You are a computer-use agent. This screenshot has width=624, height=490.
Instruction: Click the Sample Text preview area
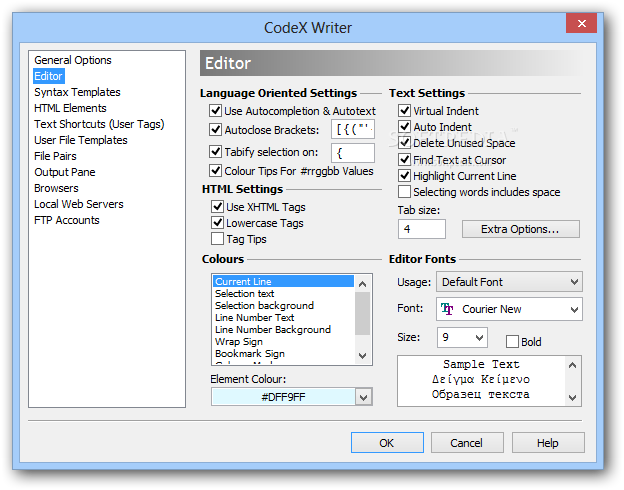pyautogui.click(x=481, y=381)
